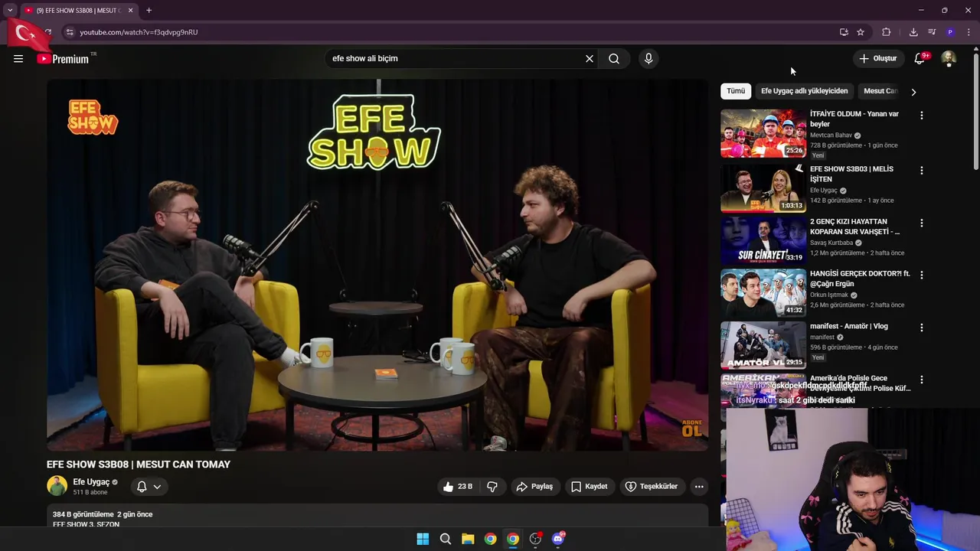The width and height of the screenshot is (980, 551).
Task: Open Chrome extensions puzzle icon
Action: (887, 32)
